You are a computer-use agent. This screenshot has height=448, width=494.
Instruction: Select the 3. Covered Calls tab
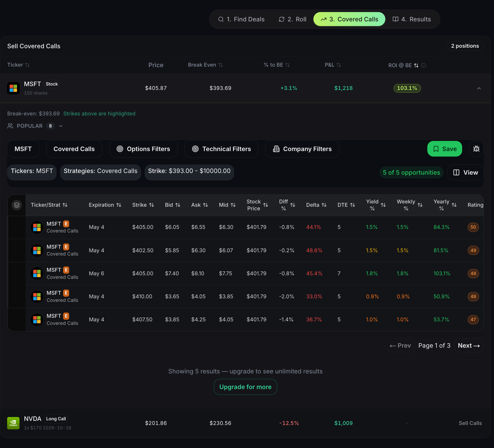[x=349, y=19]
